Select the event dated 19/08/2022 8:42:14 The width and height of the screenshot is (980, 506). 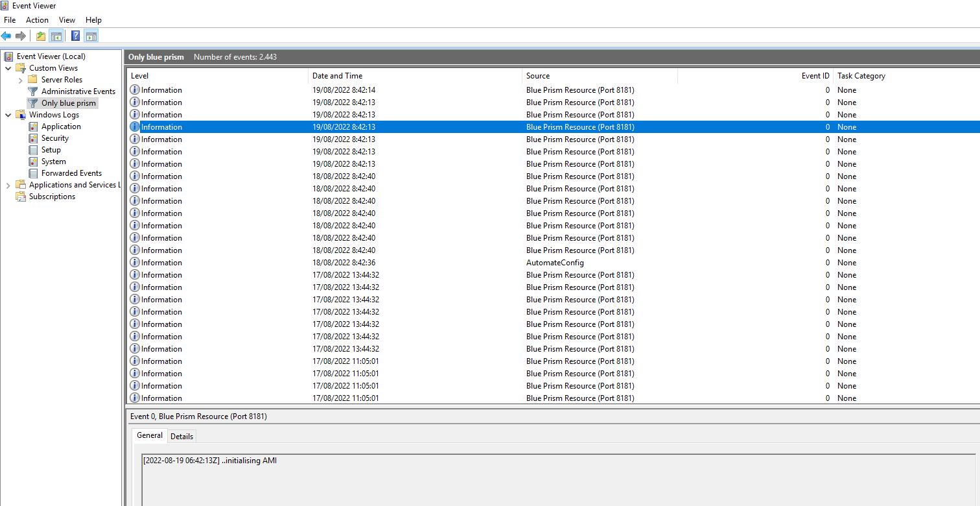[x=554, y=90]
